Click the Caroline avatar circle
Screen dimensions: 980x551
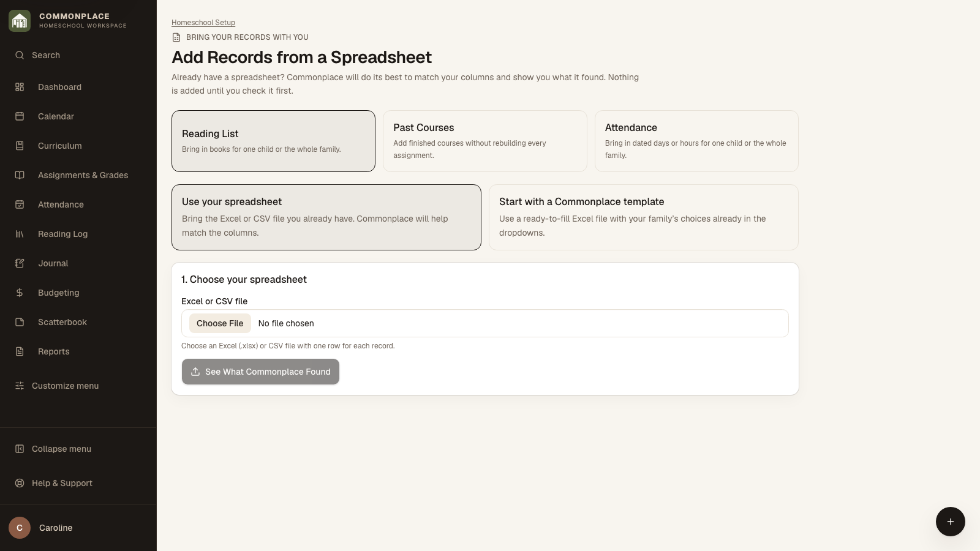20,528
